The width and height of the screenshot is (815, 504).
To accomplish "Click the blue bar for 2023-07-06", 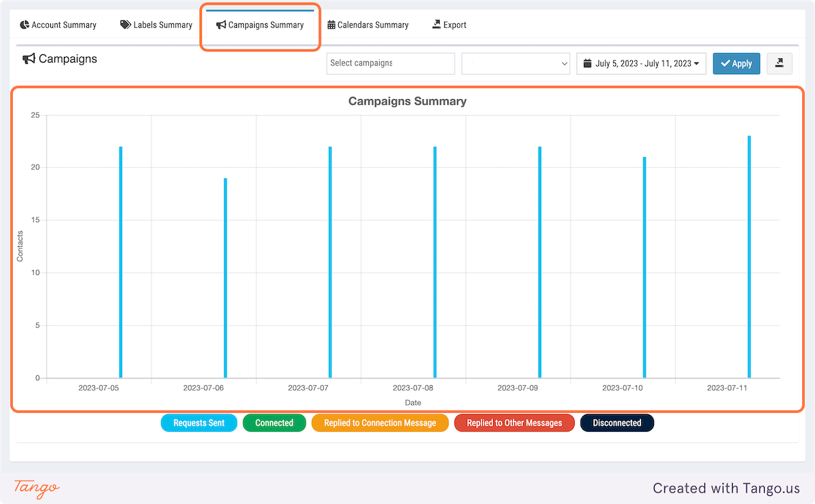I will (x=225, y=278).
